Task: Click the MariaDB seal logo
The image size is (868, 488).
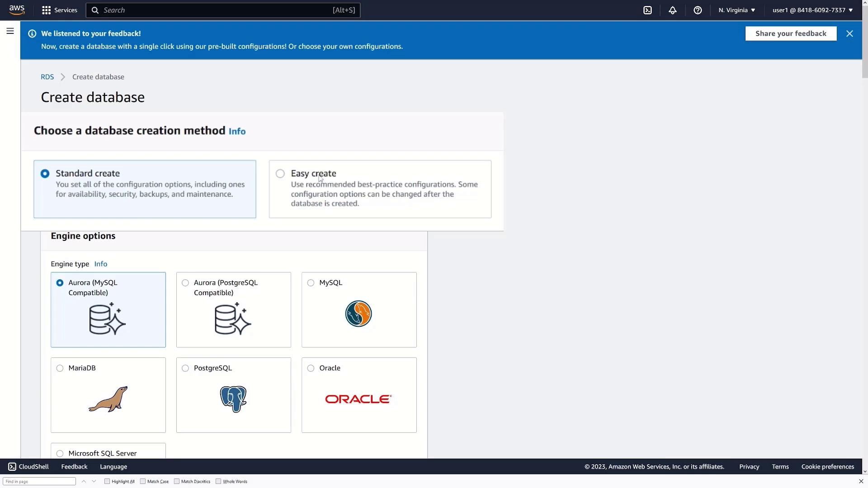Action: pyautogui.click(x=108, y=399)
